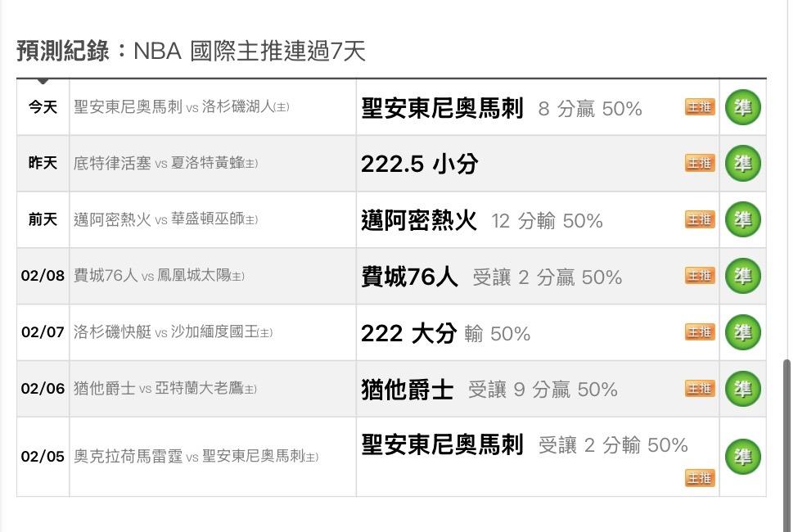Click green 準 icon in 02/07 row
The height and width of the screenshot is (532, 798).
click(742, 332)
